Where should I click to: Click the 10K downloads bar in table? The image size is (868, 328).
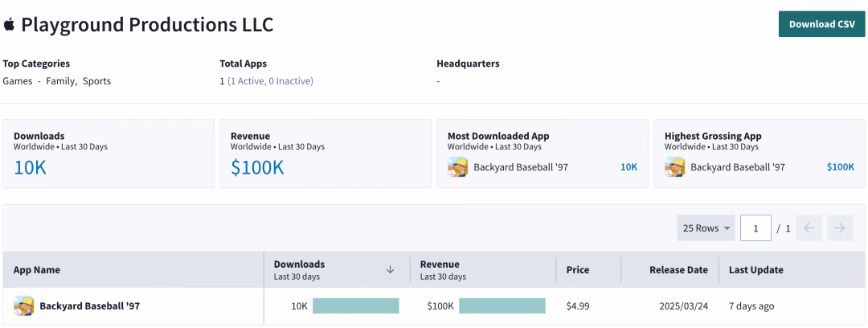356,305
